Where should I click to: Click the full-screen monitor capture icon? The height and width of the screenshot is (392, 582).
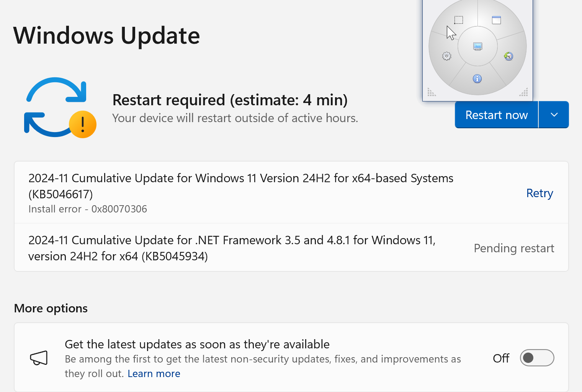click(x=477, y=46)
